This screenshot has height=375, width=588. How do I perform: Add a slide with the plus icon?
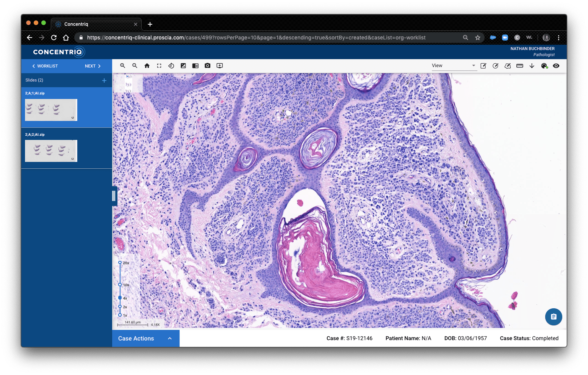[104, 80]
